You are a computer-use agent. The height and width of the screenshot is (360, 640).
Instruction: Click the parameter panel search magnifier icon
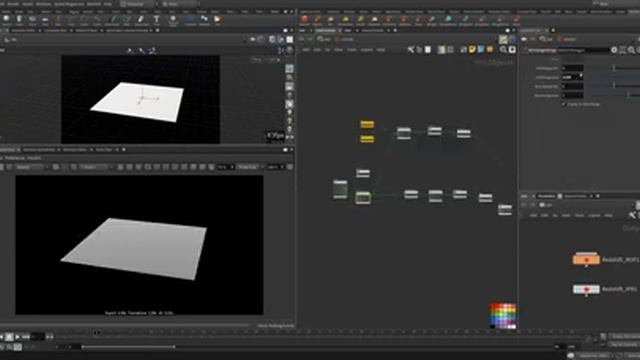[x=631, y=50]
